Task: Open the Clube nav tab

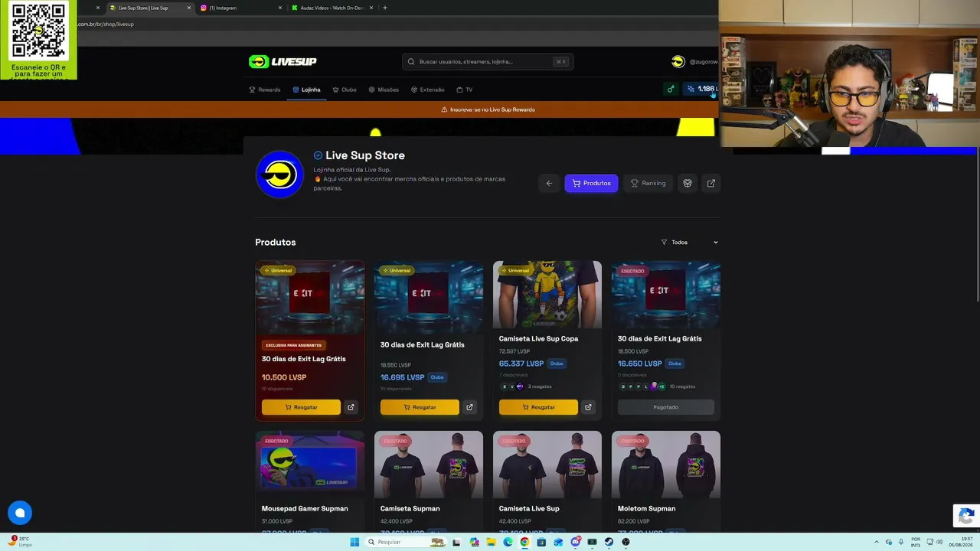Action: coord(345,90)
